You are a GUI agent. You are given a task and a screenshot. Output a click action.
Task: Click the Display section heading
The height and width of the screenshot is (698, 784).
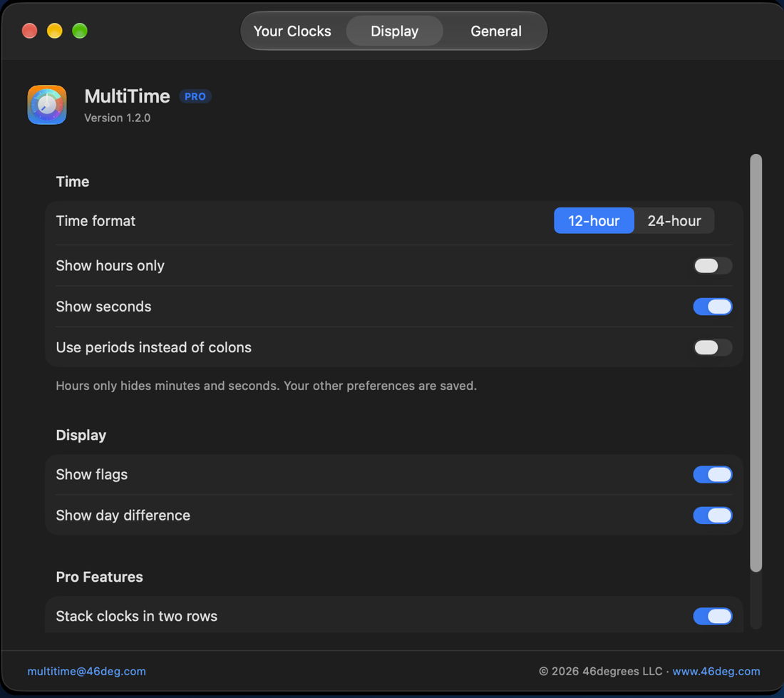(81, 435)
